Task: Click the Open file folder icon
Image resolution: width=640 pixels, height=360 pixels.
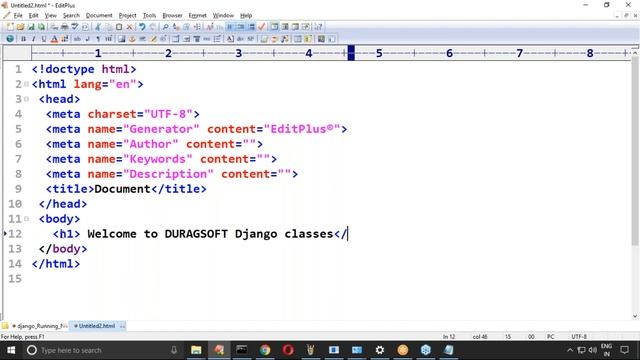Action: (20, 27)
